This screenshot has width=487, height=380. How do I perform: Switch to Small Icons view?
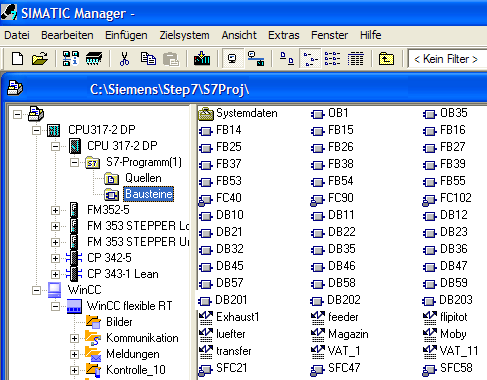[310, 59]
